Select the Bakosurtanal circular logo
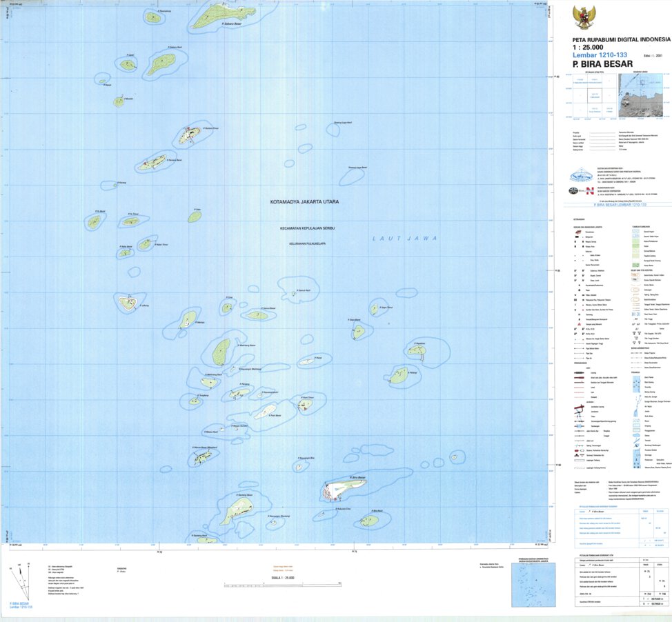The height and width of the screenshot is (622, 672). [x=581, y=177]
